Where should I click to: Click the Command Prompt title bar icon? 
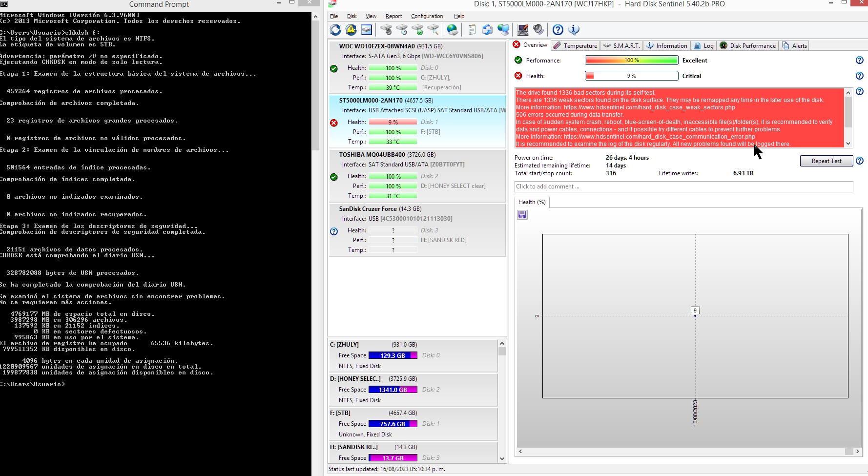click(x=3, y=4)
